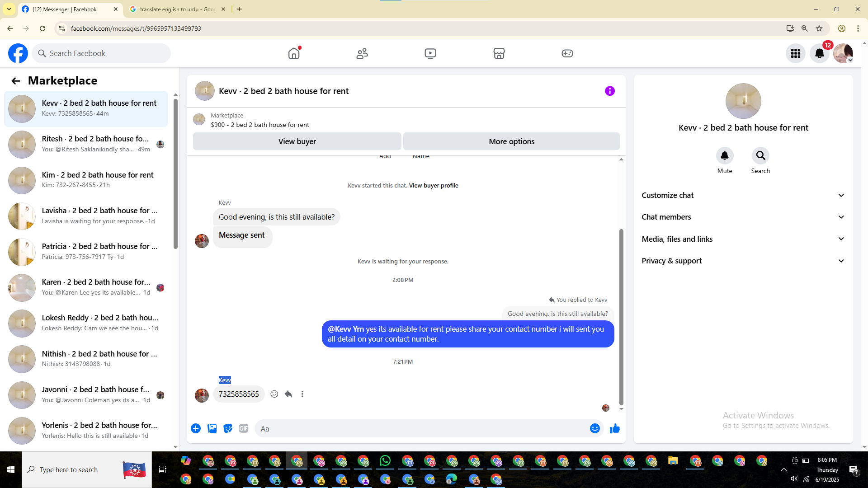Click the View buyer button

[x=297, y=141]
